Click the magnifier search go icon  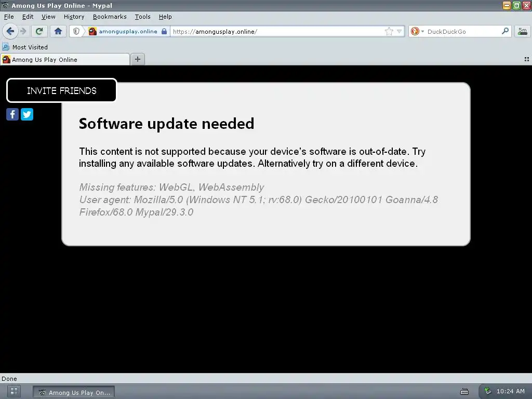click(x=505, y=32)
